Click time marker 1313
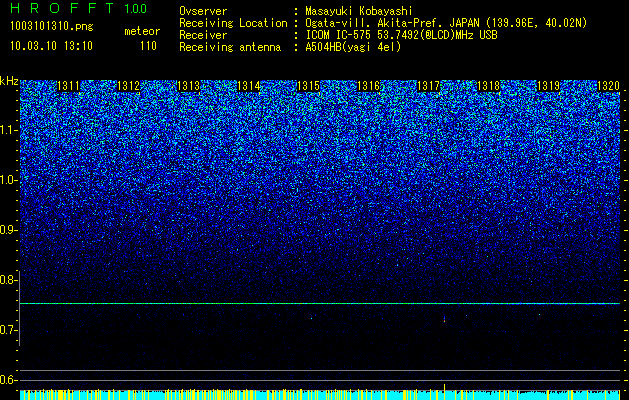 (189, 86)
